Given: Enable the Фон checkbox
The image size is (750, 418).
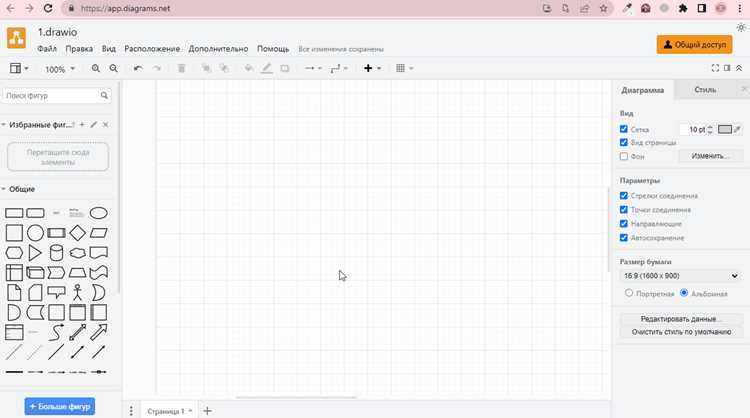Looking at the screenshot, I should (x=624, y=156).
